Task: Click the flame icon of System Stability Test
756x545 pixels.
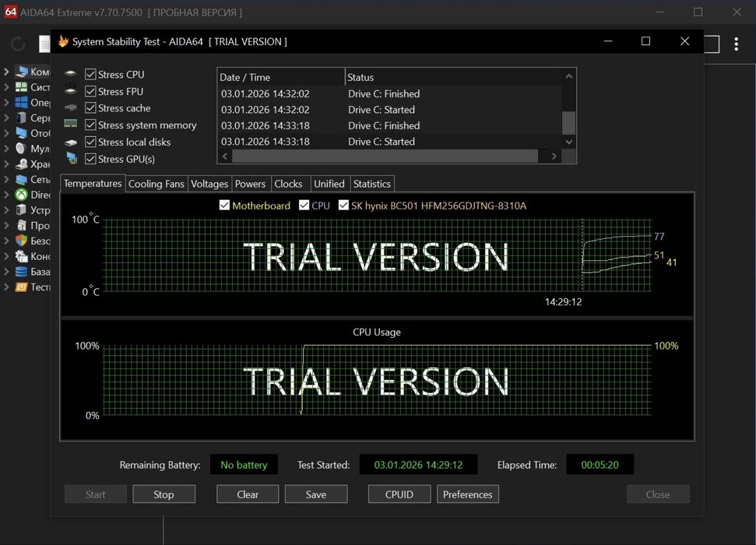Action: [63, 41]
